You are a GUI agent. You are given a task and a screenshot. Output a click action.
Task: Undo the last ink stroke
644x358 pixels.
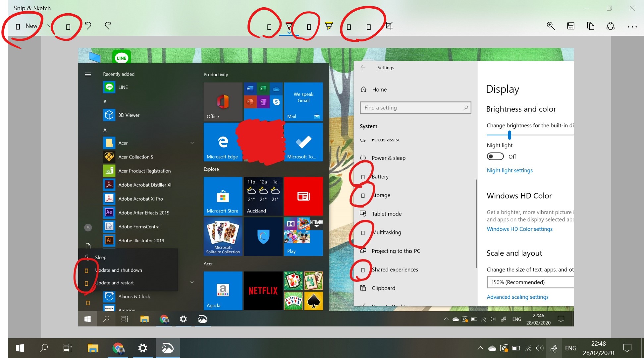click(88, 26)
